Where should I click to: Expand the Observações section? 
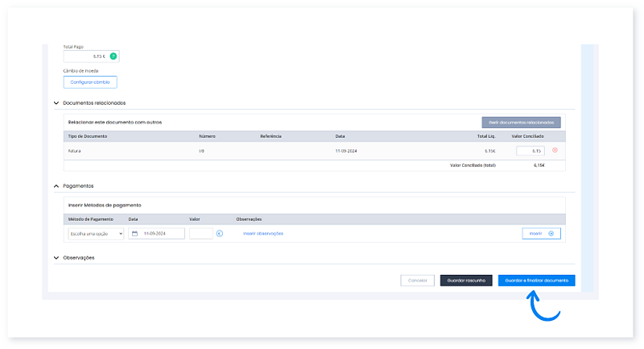tap(56, 258)
